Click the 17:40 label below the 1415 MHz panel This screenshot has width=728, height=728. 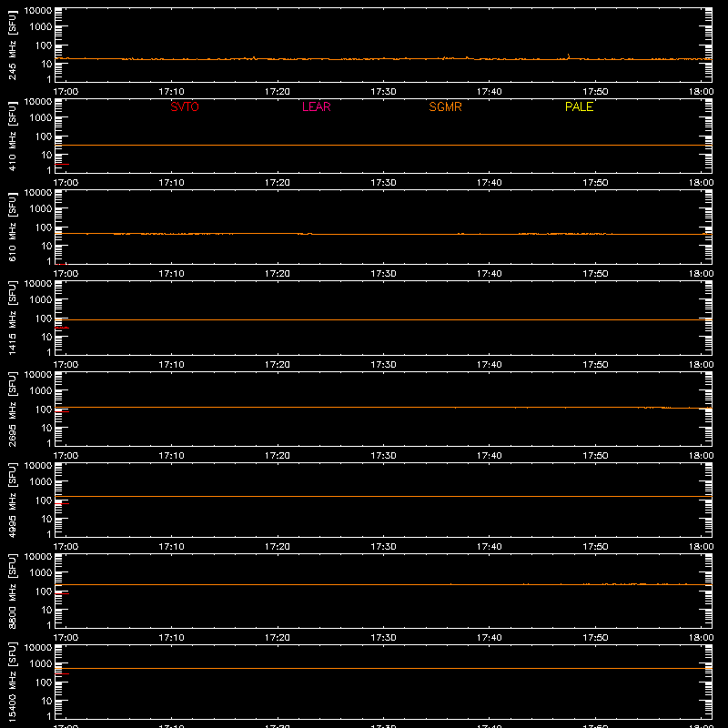pos(490,365)
